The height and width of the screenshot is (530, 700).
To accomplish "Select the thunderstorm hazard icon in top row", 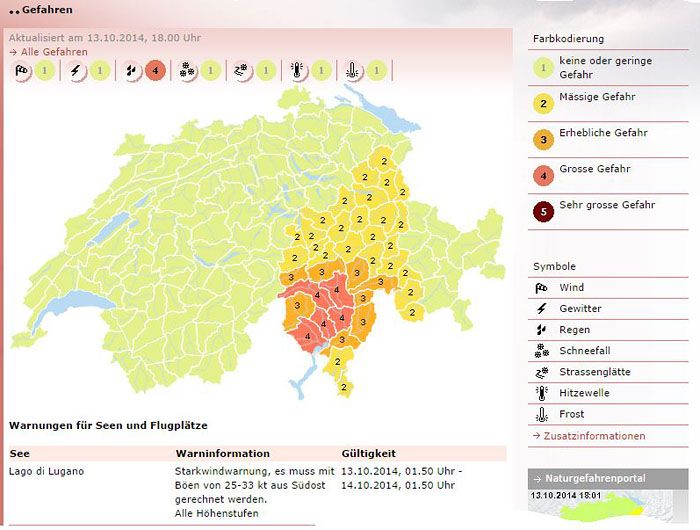I will coord(77,71).
